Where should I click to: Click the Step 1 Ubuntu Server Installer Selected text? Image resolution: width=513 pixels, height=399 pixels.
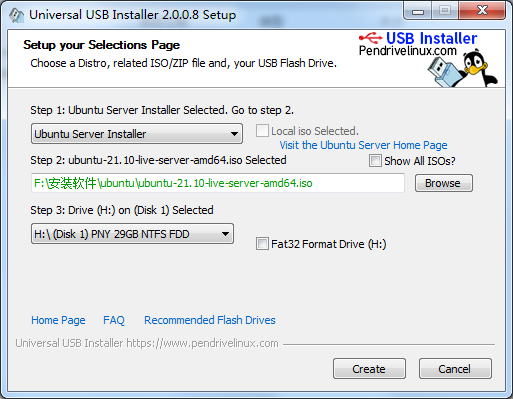click(x=162, y=110)
